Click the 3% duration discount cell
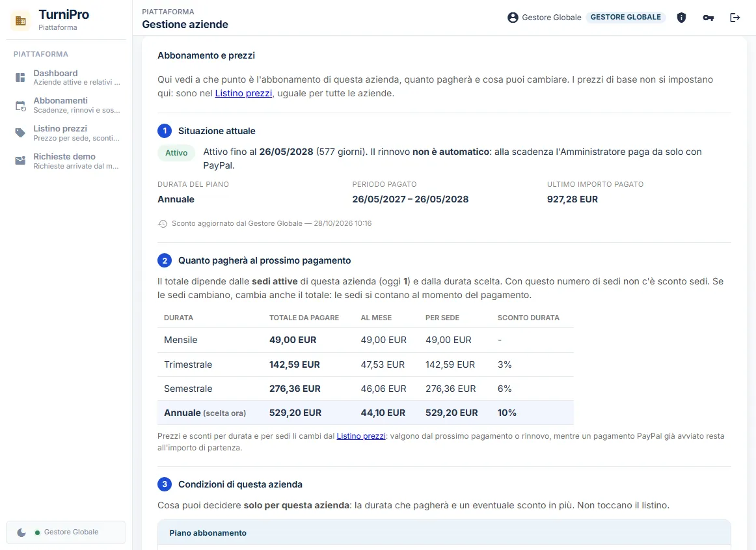This screenshot has width=756, height=550. (x=505, y=364)
